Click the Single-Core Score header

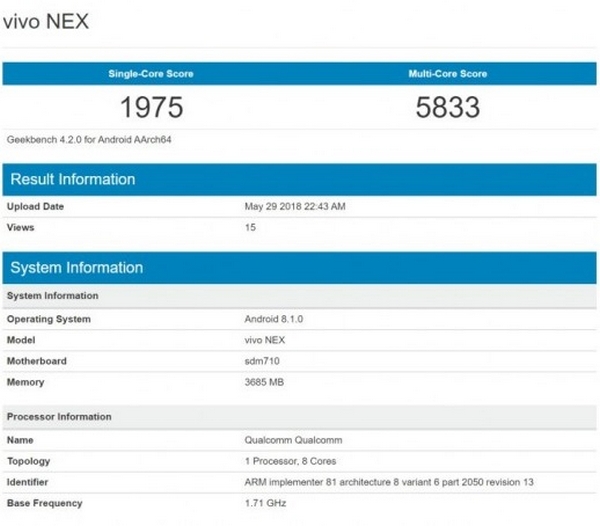(151, 74)
